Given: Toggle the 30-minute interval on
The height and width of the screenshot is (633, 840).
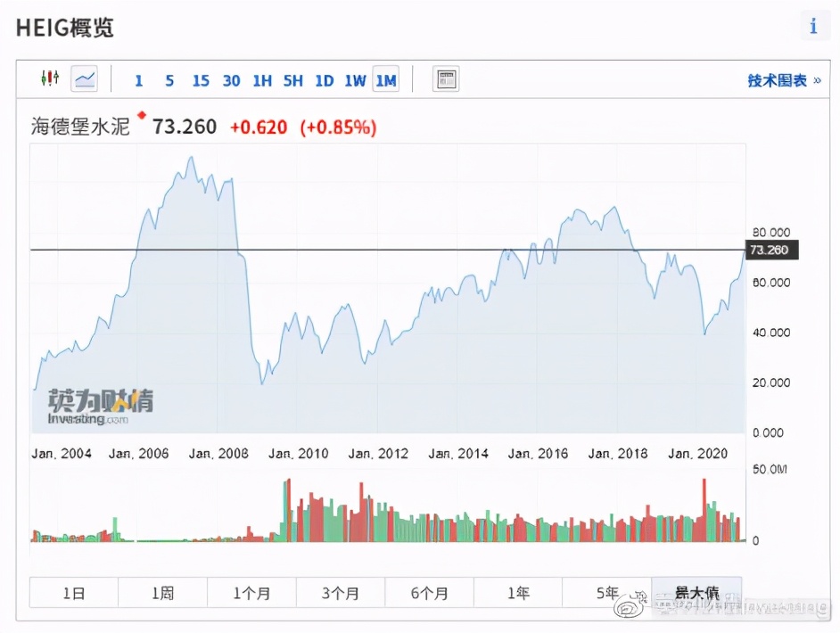Looking at the screenshot, I should (231, 80).
